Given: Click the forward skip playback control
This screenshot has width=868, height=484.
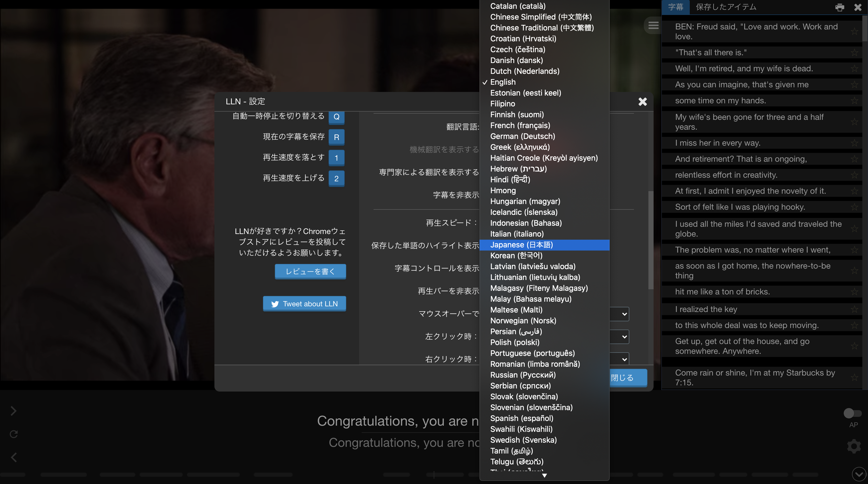Looking at the screenshot, I should point(12,410).
